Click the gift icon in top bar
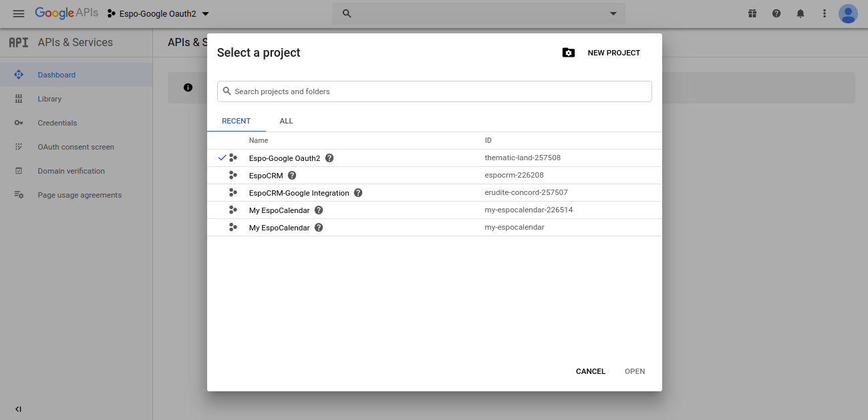Viewport: 868px width, 420px height. [x=752, y=13]
